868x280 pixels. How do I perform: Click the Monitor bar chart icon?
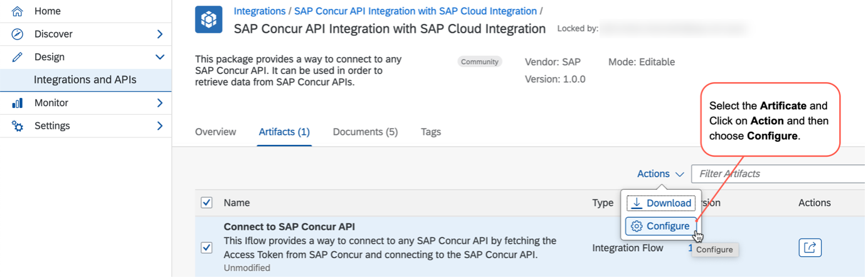pos(18,103)
